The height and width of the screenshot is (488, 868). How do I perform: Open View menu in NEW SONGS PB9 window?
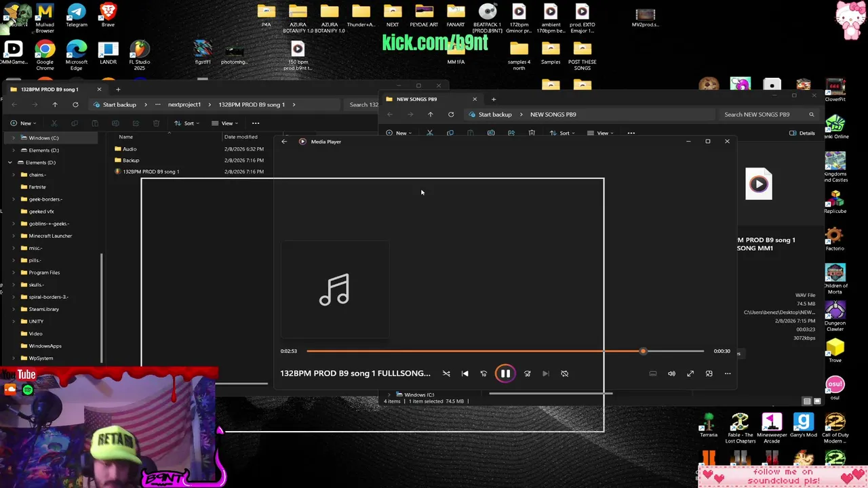[x=600, y=133]
